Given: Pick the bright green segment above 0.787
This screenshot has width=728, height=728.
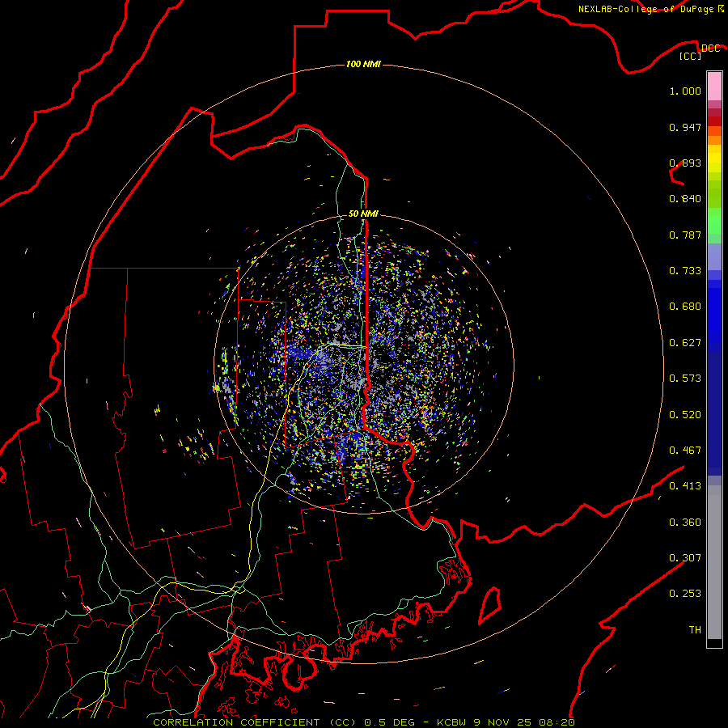Looking at the screenshot, I should 714,221.
